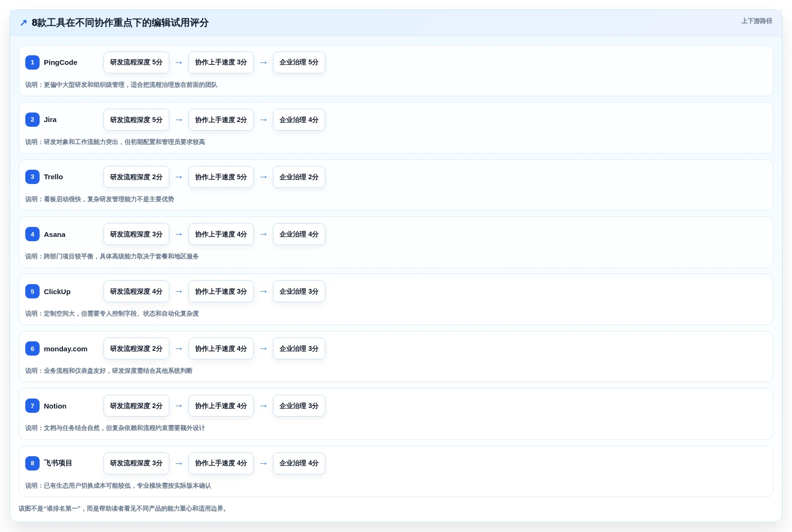
Task: Select ClickUp's 研发流程深度 4分 chip
Action: point(136,291)
